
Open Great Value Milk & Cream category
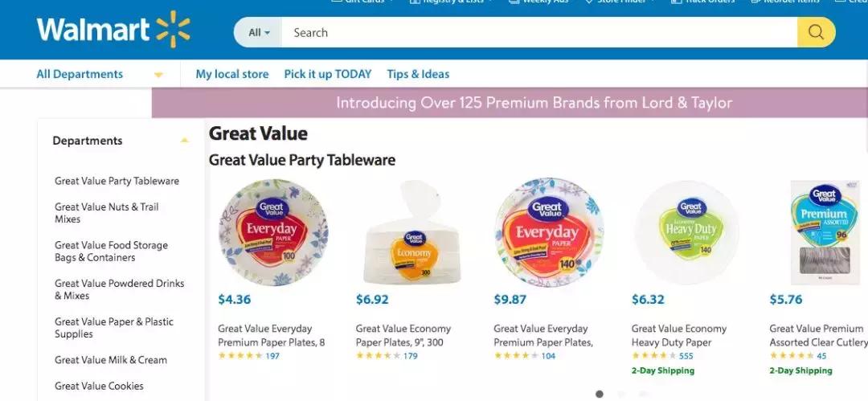coord(111,360)
